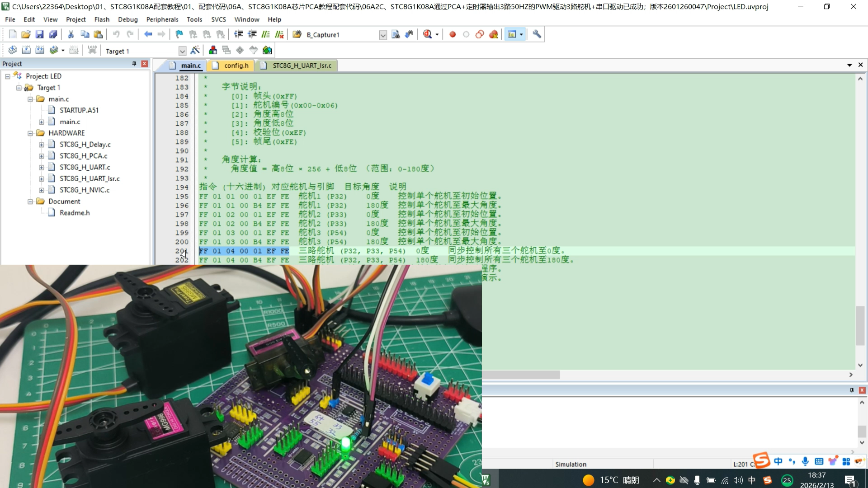Click Comment Selection icon
Screen dimensions: 868x488
(266, 34)
